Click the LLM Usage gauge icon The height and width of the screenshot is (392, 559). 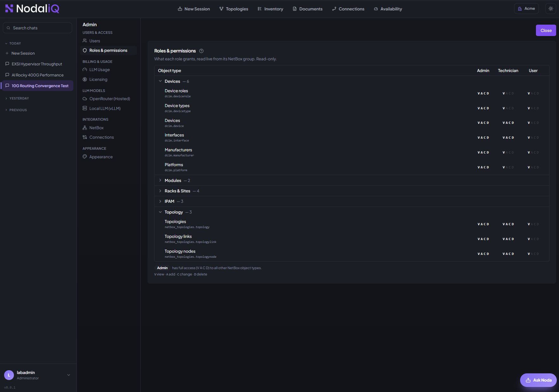(x=85, y=69)
